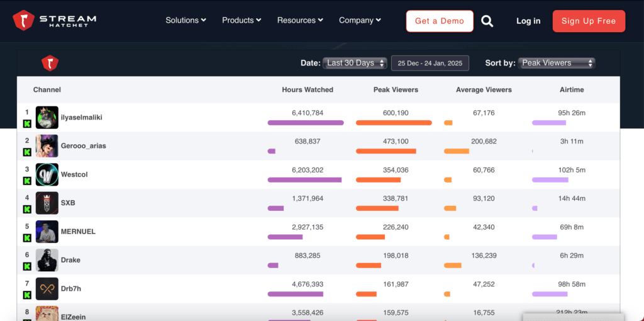Select channel name ElZeein
This screenshot has width=644, height=321.
point(73,317)
